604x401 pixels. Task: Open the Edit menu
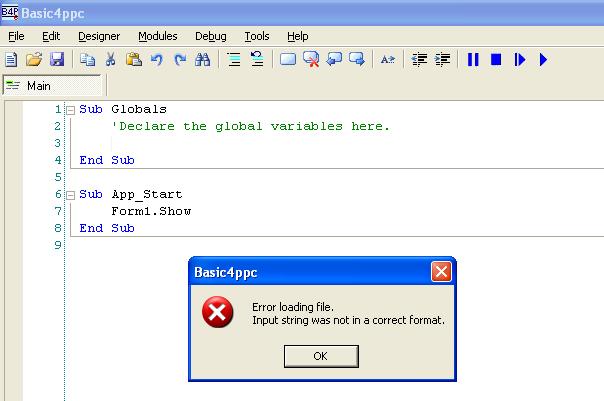[x=51, y=36]
